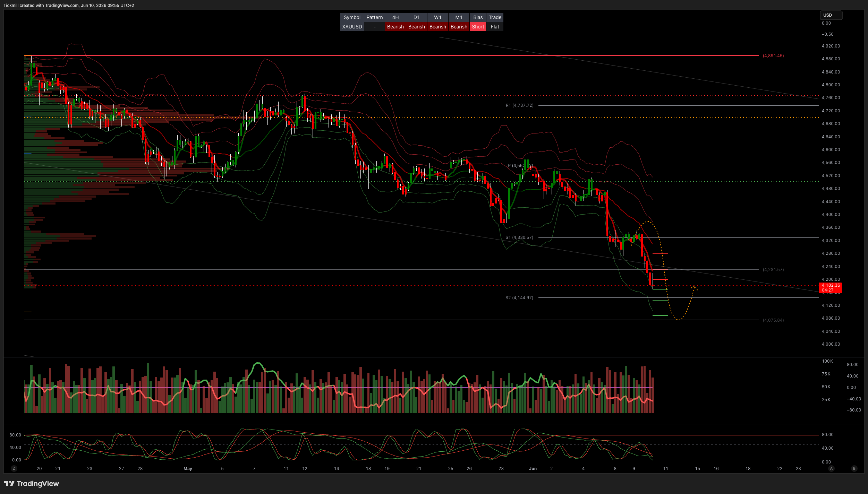The height and width of the screenshot is (494, 868).
Task: Click date 22 on time axis
Action: point(780,468)
